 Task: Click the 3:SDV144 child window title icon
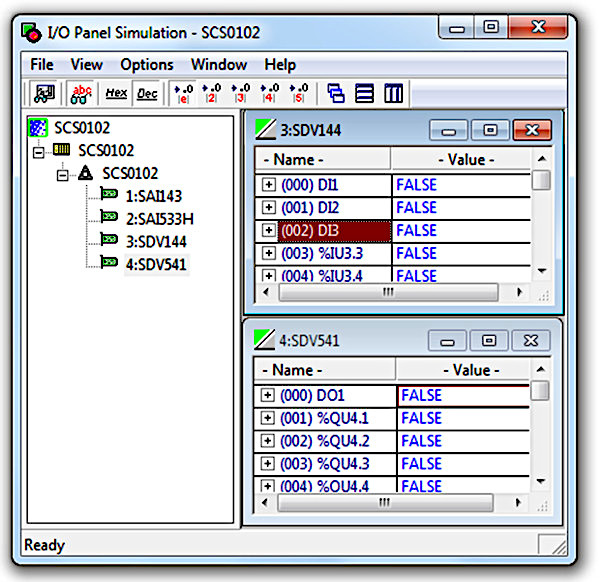pyautogui.click(x=265, y=129)
